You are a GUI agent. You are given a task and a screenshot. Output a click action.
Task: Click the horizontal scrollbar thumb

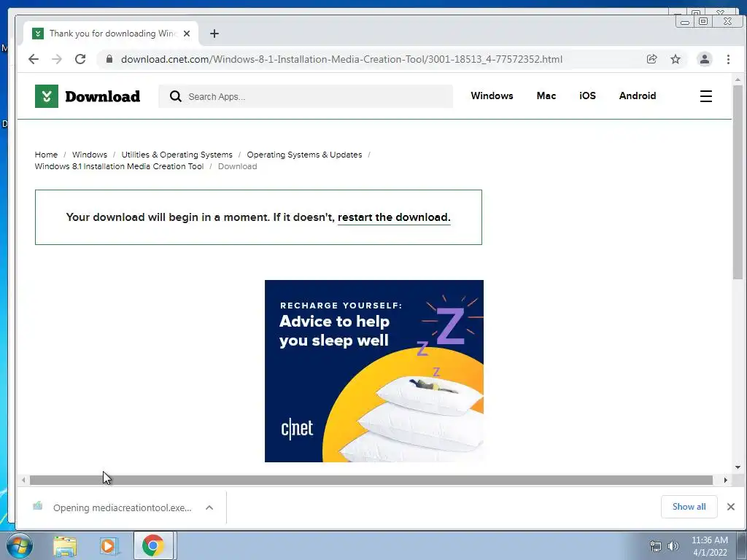(x=371, y=480)
